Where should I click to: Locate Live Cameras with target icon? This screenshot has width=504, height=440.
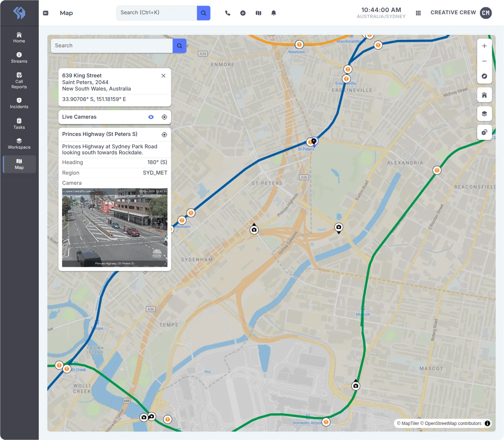[x=164, y=117]
